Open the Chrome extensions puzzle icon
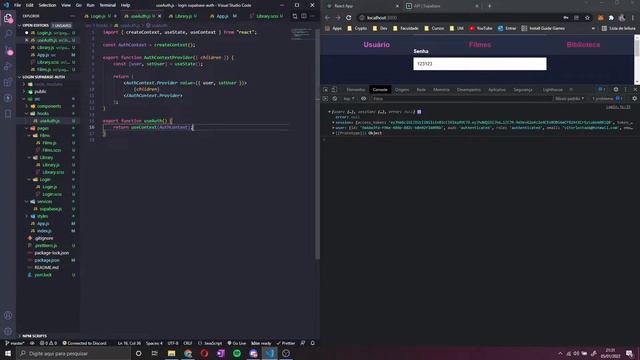The width and height of the screenshot is (640, 360). [611, 18]
